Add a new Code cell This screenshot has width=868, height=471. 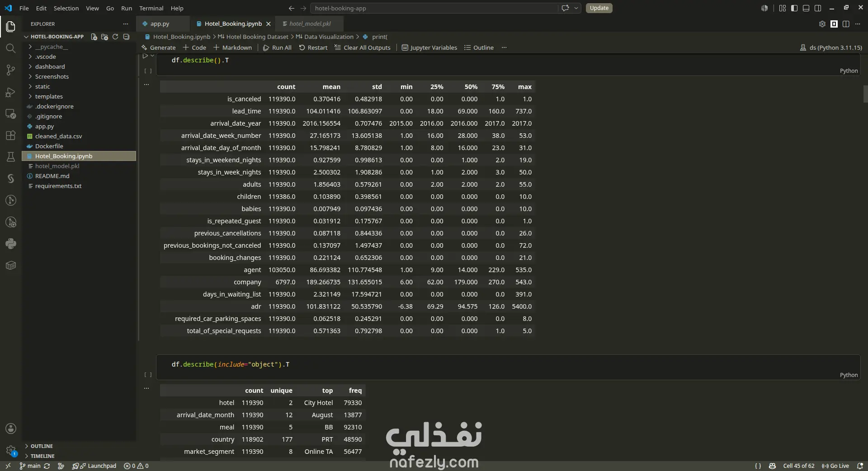click(x=194, y=47)
